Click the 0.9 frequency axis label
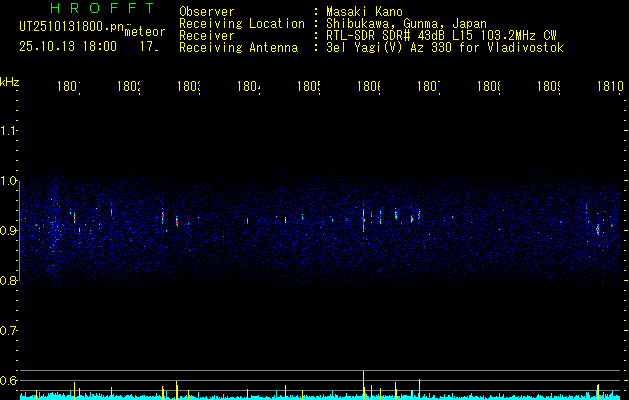This screenshot has height=400, width=629. pyautogui.click(x=8, y=231)
